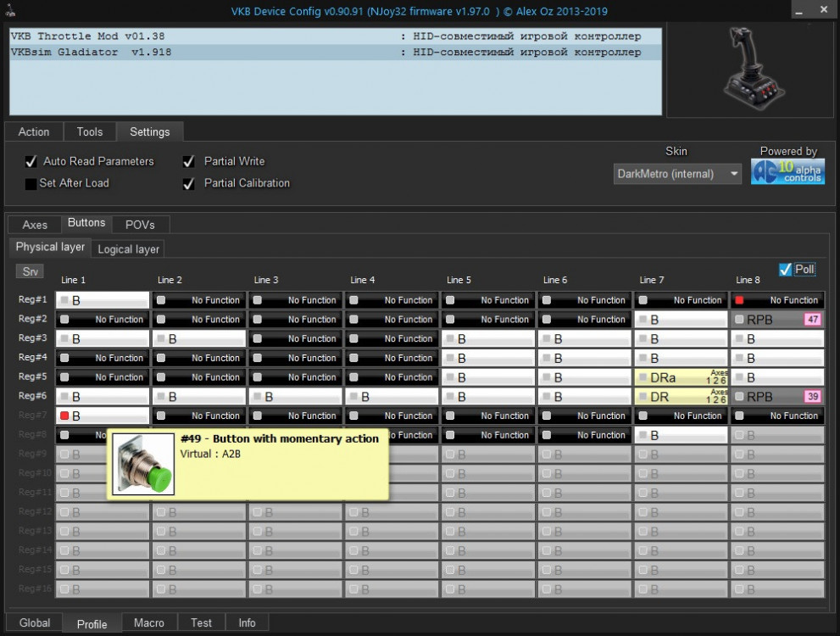
Task: Select Reg#5 Line 8 B cell
Action: click(x=777, y=377)
